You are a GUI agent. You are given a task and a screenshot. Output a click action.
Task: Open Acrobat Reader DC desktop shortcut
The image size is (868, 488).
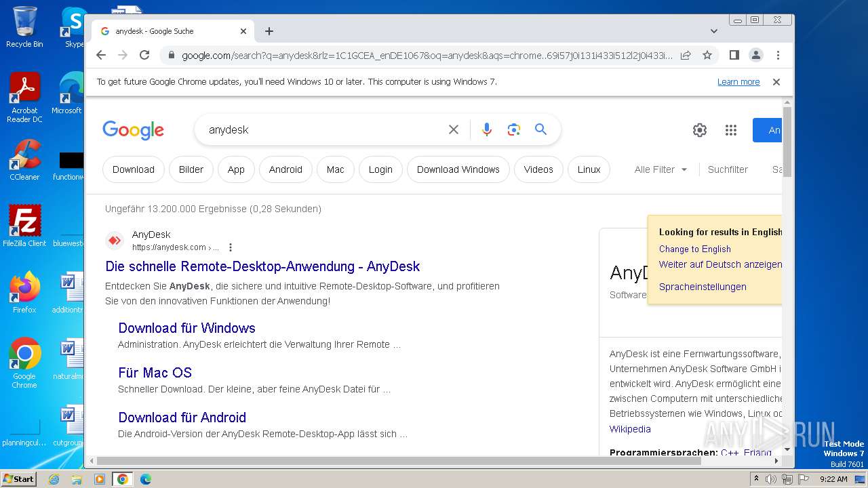point(24,98)
